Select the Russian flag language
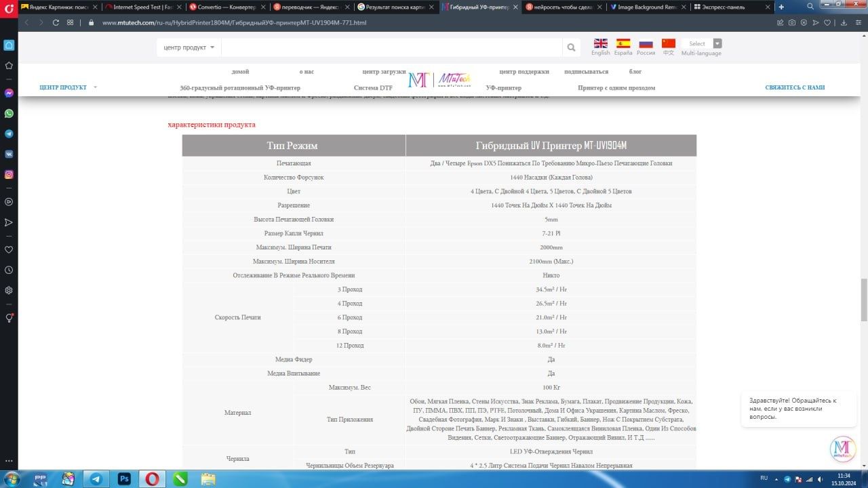This screenshot has height=488, width=868. (x=646, y=43)
